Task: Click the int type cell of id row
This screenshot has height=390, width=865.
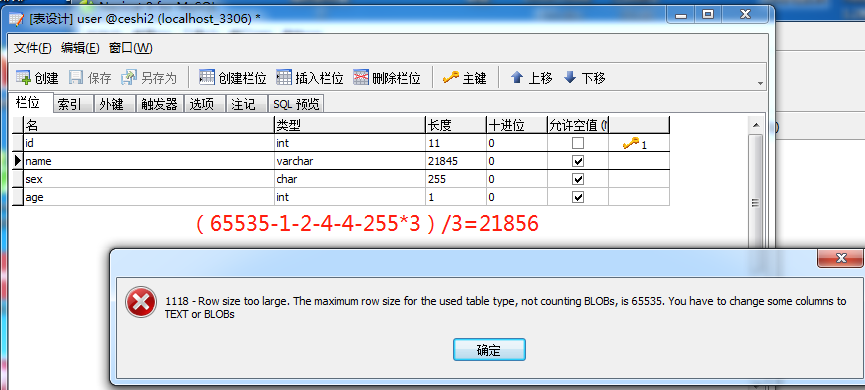Action: [x=350, y=143]
